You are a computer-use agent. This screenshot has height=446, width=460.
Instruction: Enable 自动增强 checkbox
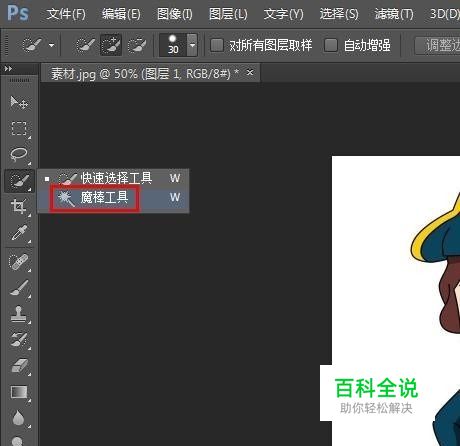pos(331,45)
